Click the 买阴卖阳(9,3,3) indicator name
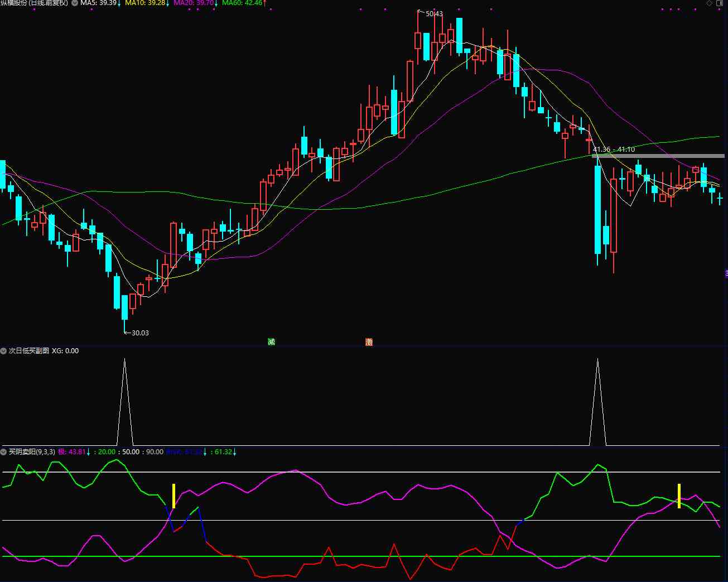The image size is (728, 582). click(x=32, y=452)
